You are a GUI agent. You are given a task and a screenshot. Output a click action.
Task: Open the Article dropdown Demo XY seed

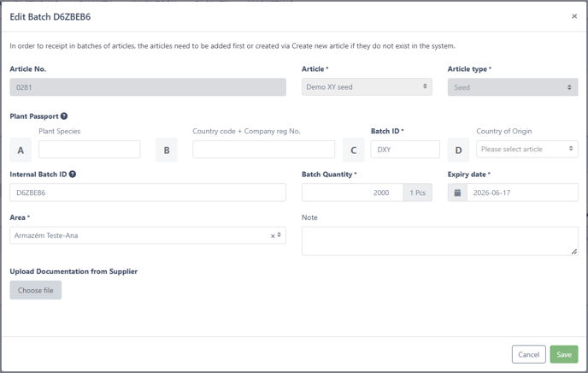click(367, 87)
